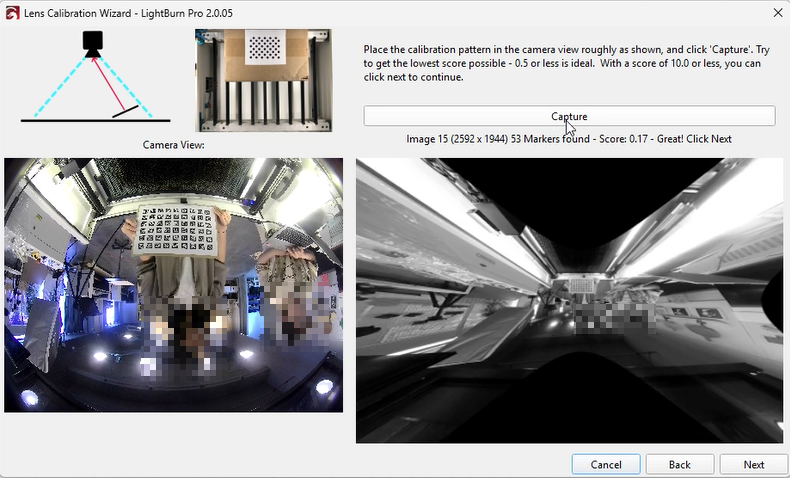Screen dimensions: 790x478
Task: Click the score status line showing 0.17
Action: coord(568,139)
